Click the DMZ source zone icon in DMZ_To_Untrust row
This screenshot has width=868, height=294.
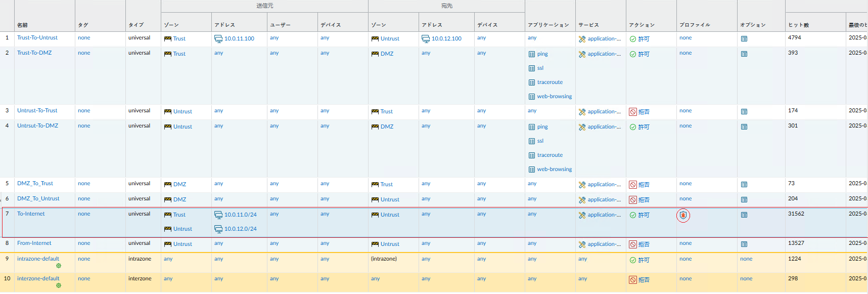tap(168, 200)
